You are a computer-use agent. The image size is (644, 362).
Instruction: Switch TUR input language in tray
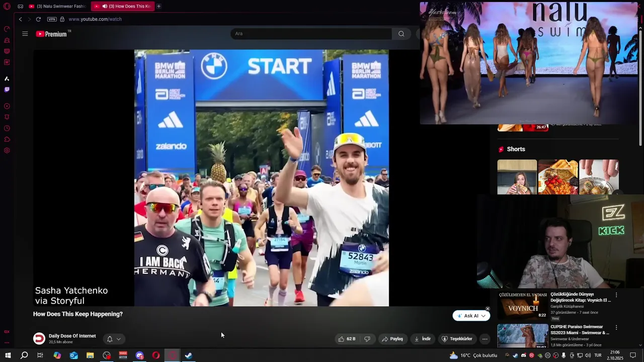pos(598,355)
